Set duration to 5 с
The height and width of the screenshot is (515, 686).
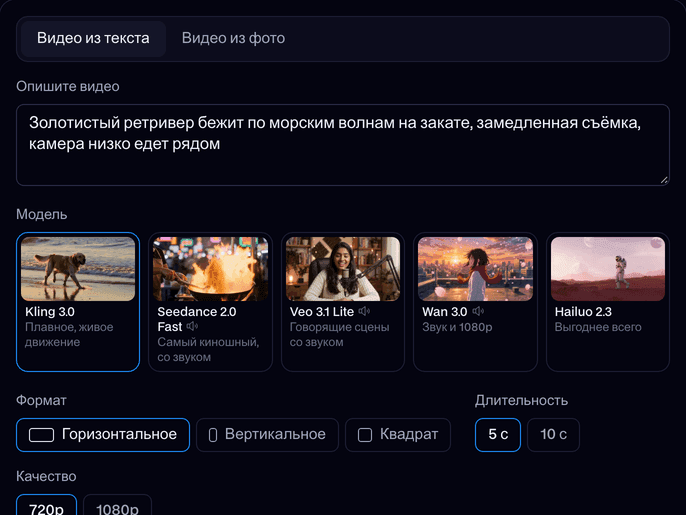498,435
